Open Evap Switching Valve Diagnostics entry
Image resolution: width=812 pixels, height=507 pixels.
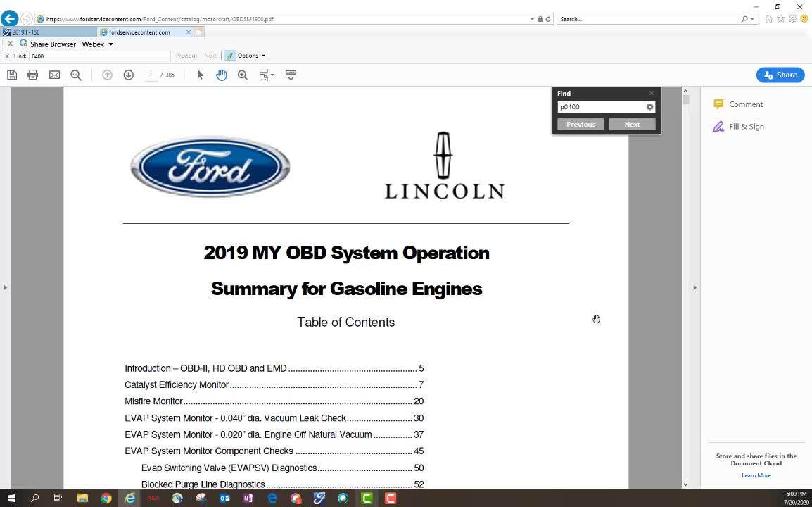pyautogui.click(x=282, y=468)
